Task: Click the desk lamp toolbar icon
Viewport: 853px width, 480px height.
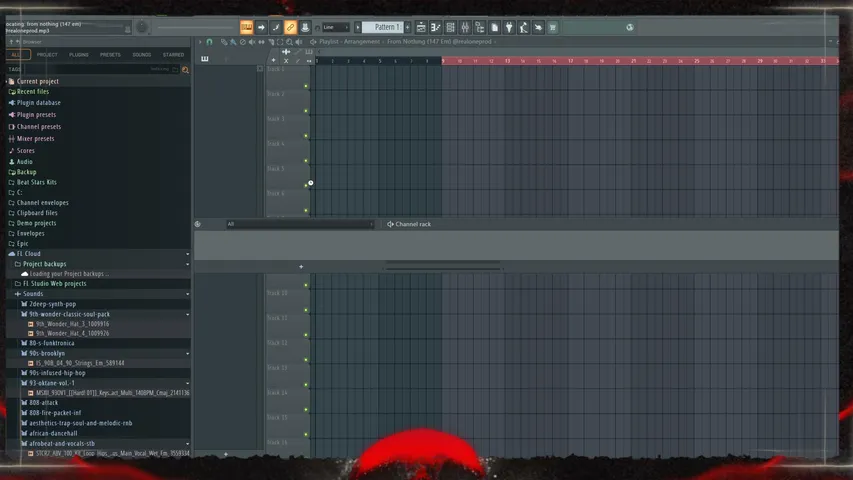Action: click(x=523, y=27)
